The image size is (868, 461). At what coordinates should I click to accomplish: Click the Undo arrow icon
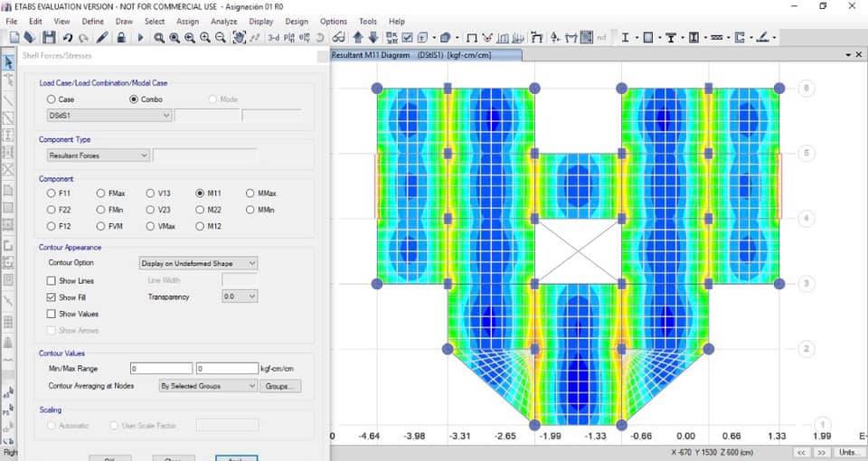coord(68,38)
